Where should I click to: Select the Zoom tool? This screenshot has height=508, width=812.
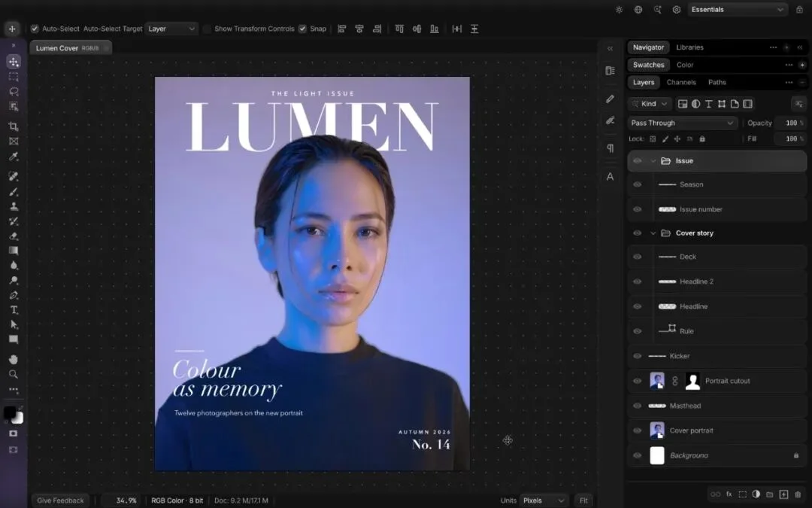click(14, 374)
